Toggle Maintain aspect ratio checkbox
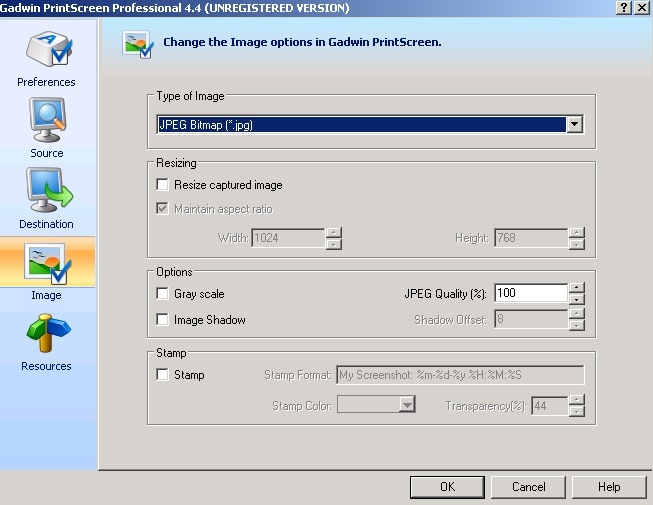Screen dimensions: 653x505 tap(162, 208)
